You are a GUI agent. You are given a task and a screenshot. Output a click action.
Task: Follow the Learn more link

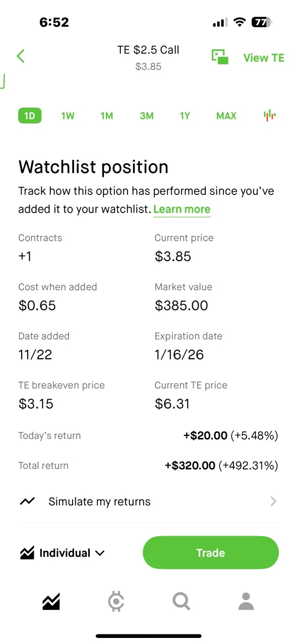click(182, 209)
